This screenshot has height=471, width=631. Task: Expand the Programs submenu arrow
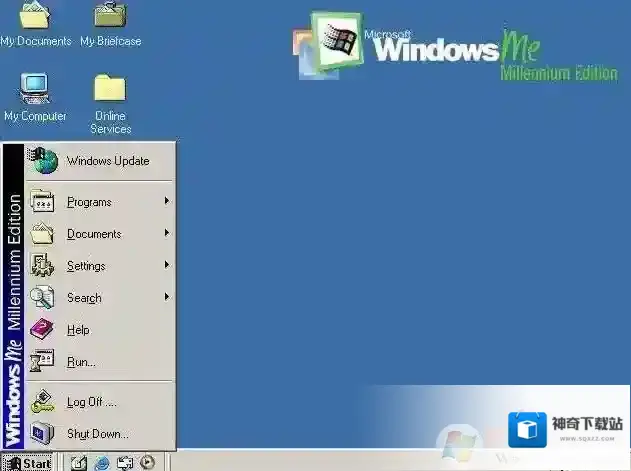click(166, 202)
